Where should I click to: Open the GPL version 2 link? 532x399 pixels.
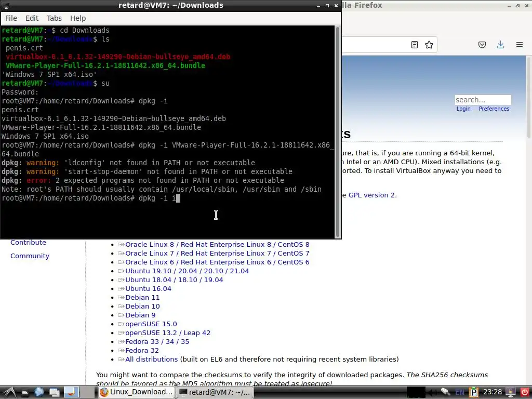pos(372,195)
